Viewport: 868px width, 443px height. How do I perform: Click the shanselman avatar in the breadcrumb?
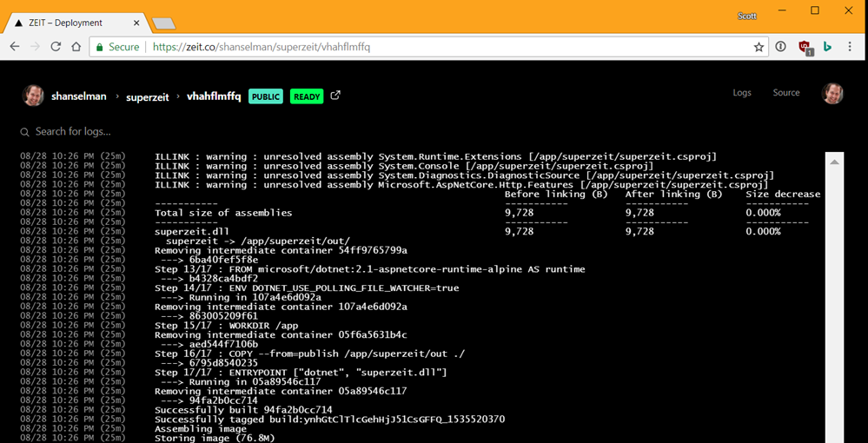coord(33,96)
